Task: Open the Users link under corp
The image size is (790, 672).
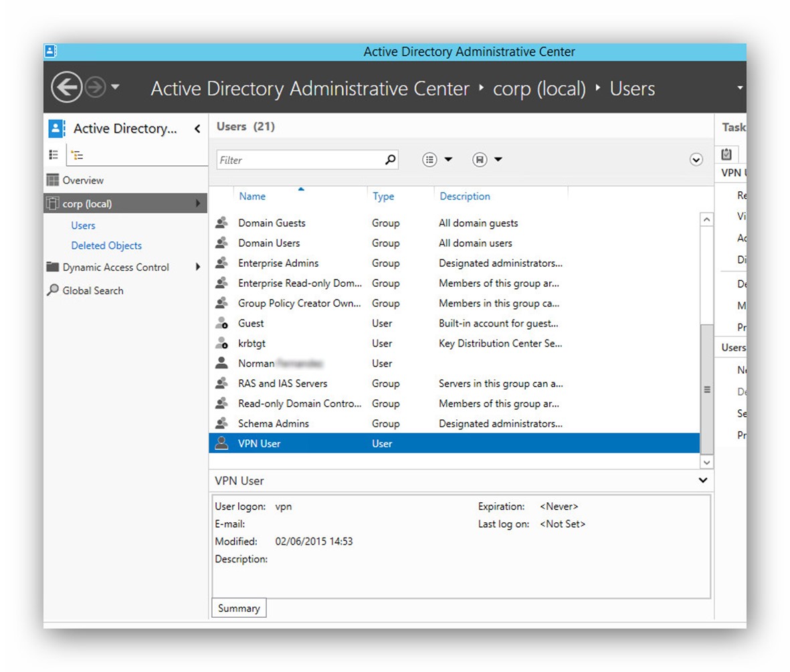Action: [83, 226]
